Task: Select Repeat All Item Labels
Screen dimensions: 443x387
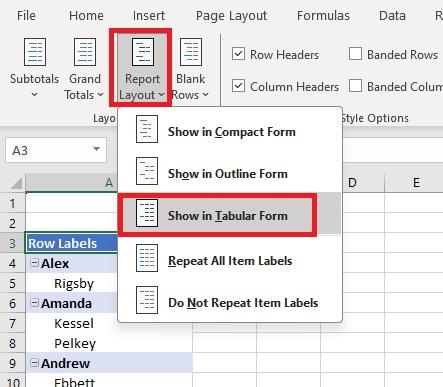Action: [230, 261]
